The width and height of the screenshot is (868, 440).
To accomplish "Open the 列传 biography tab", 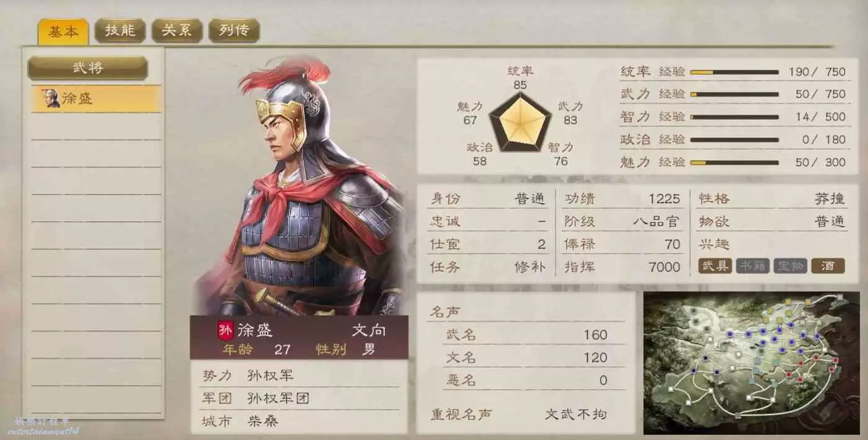I will point(234,30).
